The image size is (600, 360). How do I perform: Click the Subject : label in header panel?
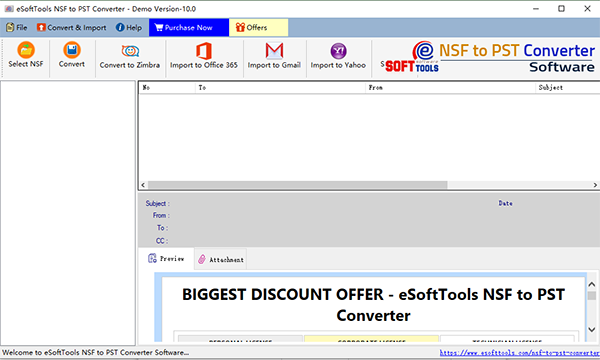tap(157, 204)
